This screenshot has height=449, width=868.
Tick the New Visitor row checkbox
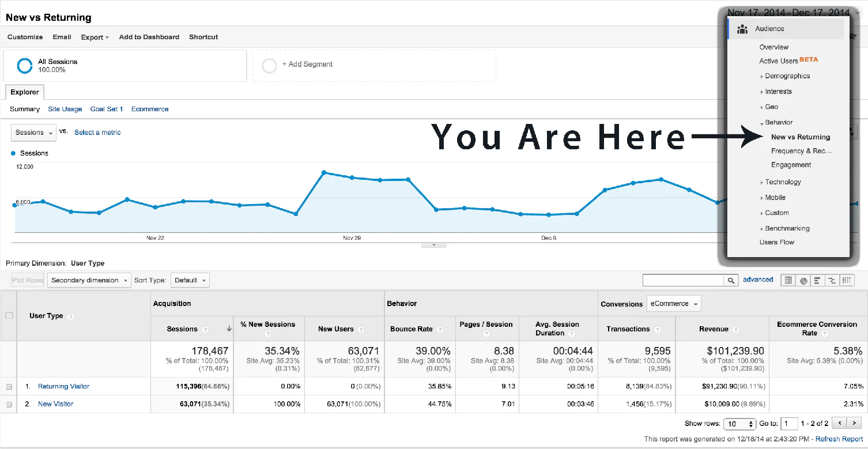pyautogui.click(x=9, y=405)
